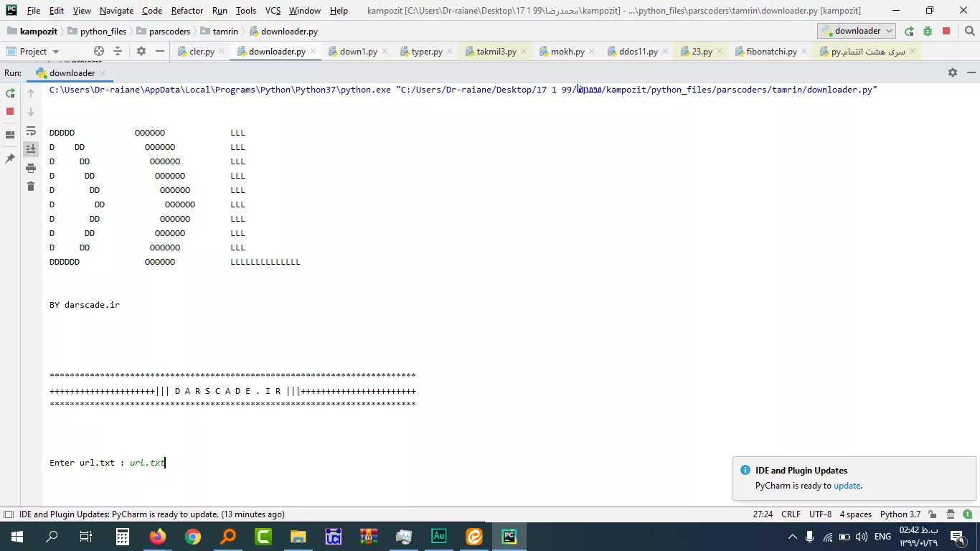Screen dimensions: 980x551
Task: Expand the Project view dropdown
Action: pyautogui.click(x=56, y=52)
